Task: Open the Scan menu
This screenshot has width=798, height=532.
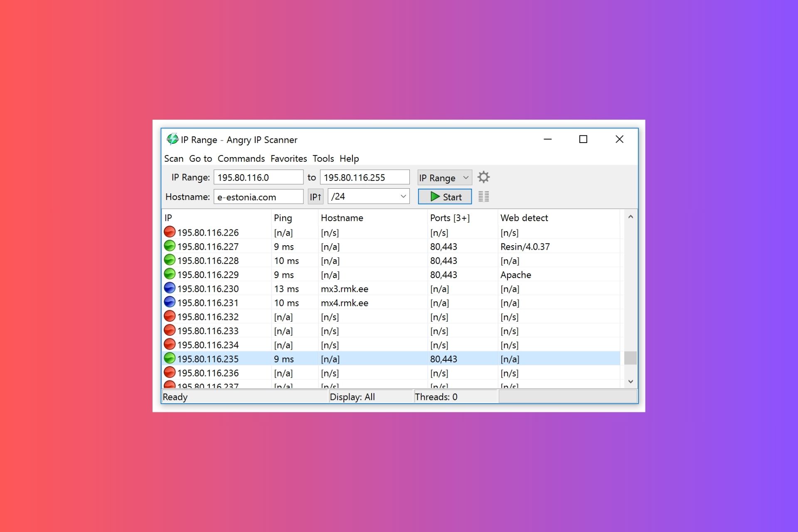Action: pyautogui.click(x=173, y=158)
